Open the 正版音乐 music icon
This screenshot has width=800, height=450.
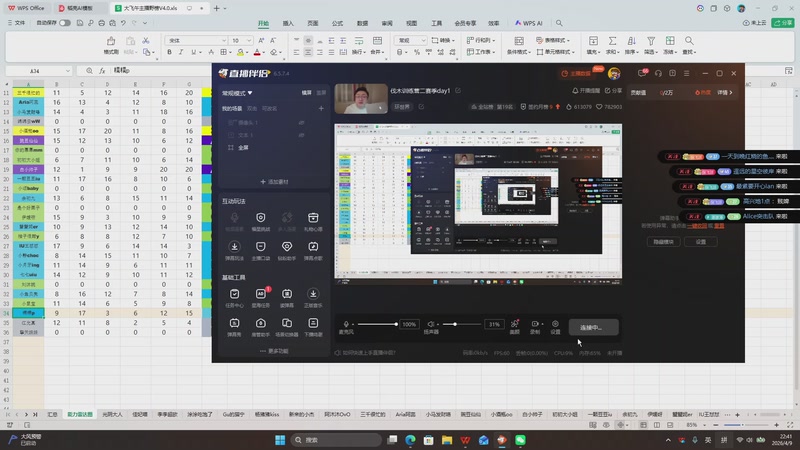pyautogui.click(x=313, y=294)
